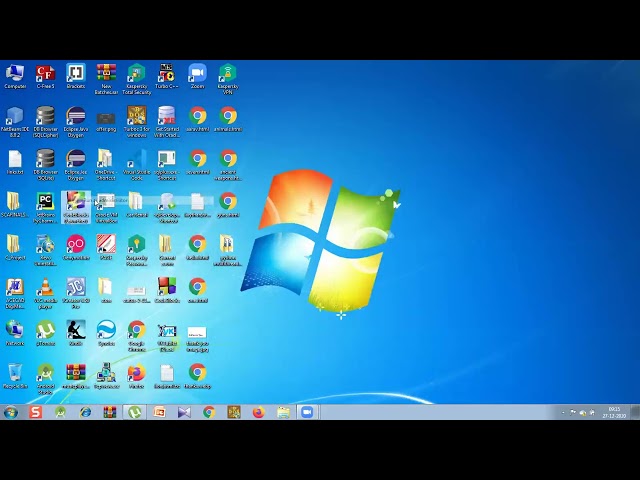Launch NetBeans IDE 8.0.2 shortcut
Image resolution: width=640 pixels, height=480 pixels.
15,122
